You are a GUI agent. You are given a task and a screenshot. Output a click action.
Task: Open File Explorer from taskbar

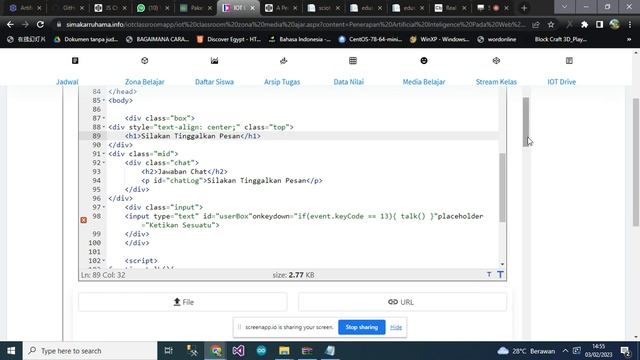[x=284, y=351]
